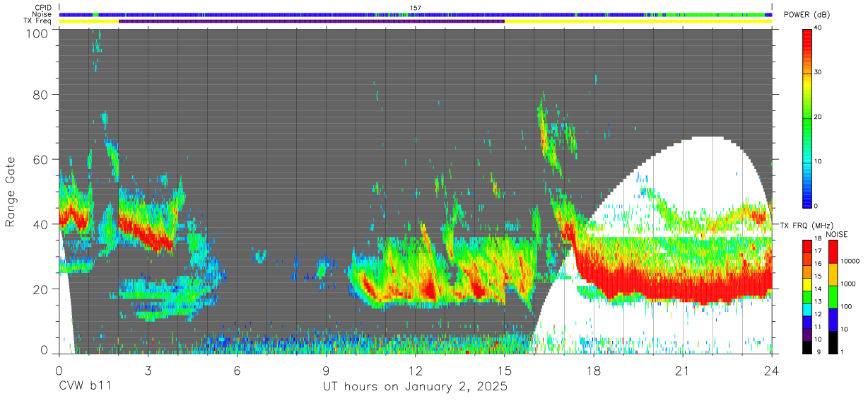Click the 9 tick on UT hours axis
This screenshot has height=401, width=868.
coord(326,371)
